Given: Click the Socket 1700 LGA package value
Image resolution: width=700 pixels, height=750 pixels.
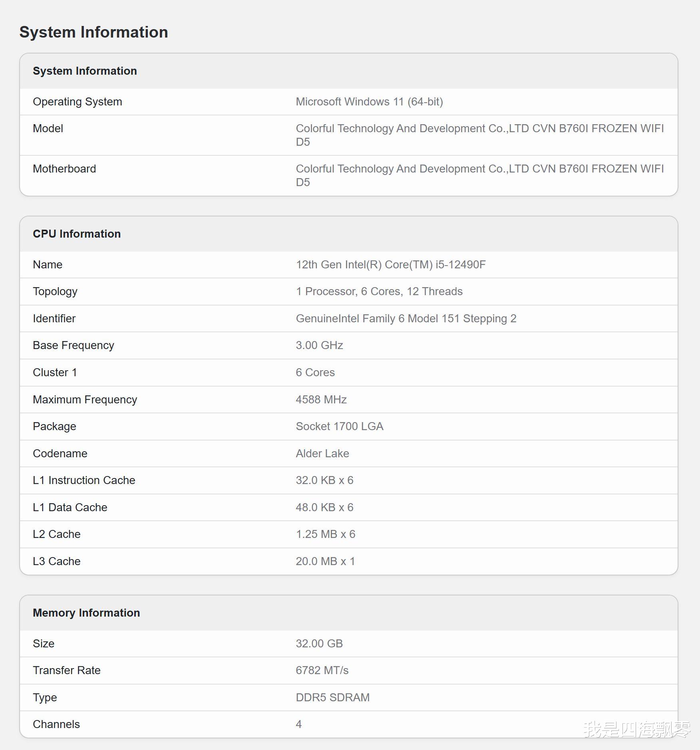Looking at the screenshot, I should tap(339, 427).
